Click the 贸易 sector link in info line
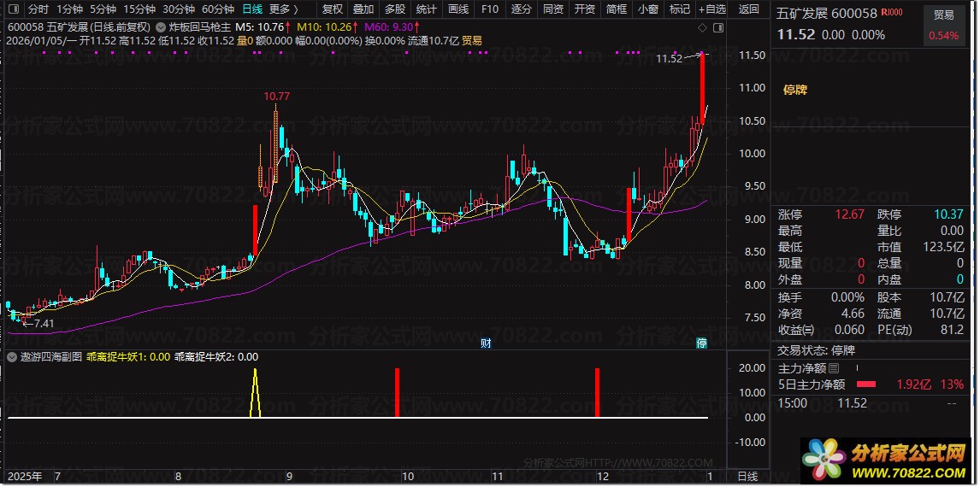The image size is (980, 487). click(472, 41)
